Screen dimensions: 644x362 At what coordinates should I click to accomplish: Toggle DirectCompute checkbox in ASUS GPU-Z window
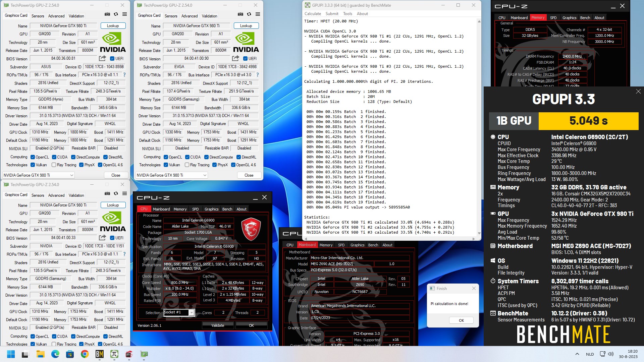73,157
